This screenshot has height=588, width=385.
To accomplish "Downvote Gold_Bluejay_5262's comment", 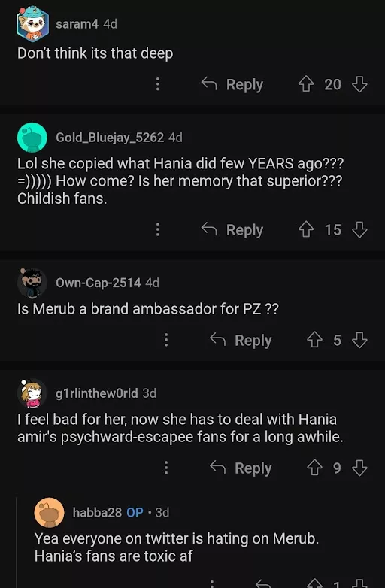I will (359, 229).
